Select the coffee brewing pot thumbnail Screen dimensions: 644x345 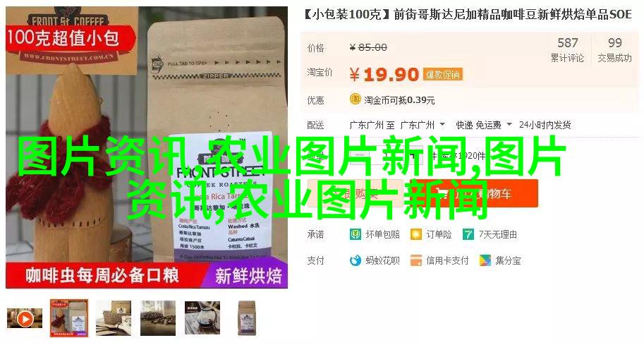(x=202, y=318)
